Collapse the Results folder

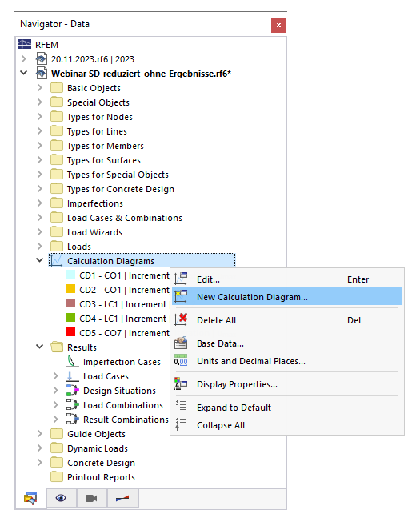click(39, 347)
